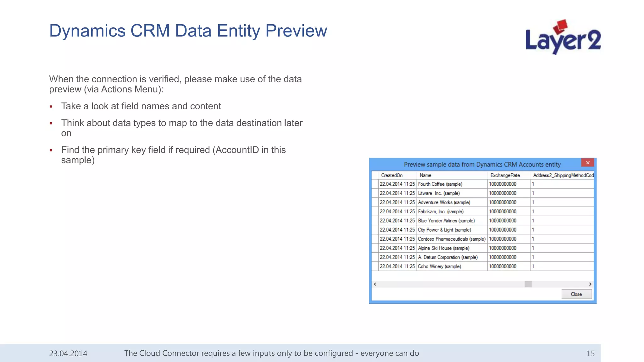The image size is (644, 362).
Task: Click the Layer2 logo
Action: (x=563, y=37)
